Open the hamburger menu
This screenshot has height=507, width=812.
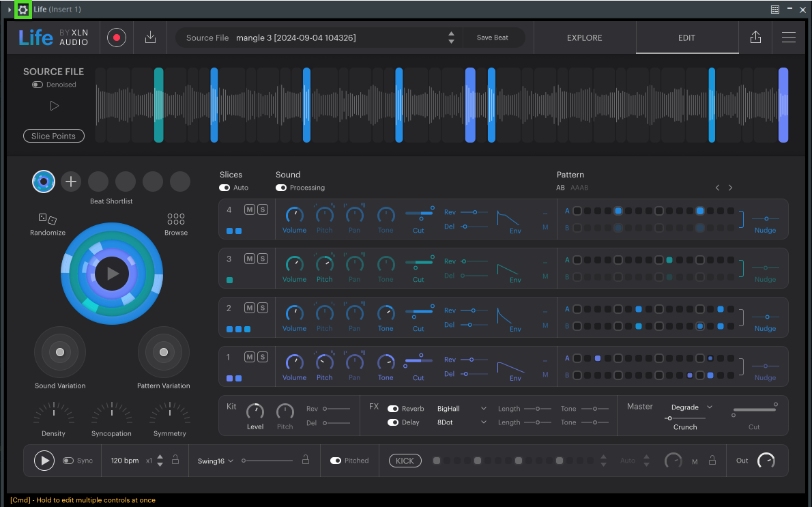[789, 38]
